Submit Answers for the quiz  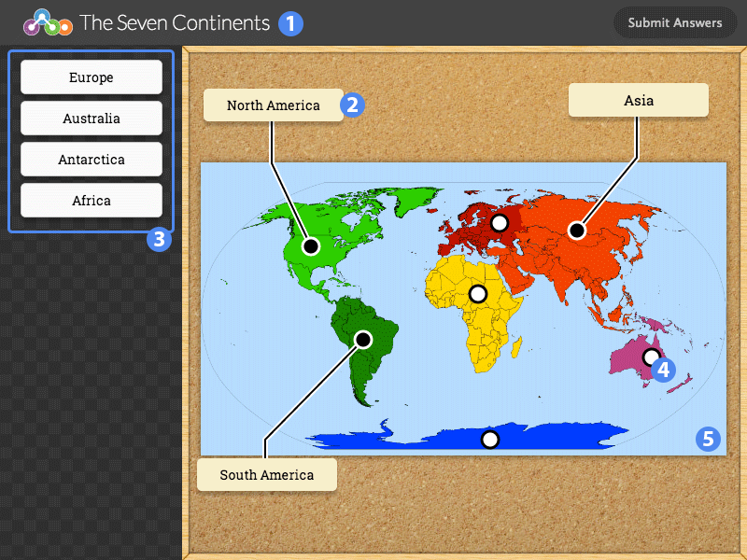click(674, 22)
